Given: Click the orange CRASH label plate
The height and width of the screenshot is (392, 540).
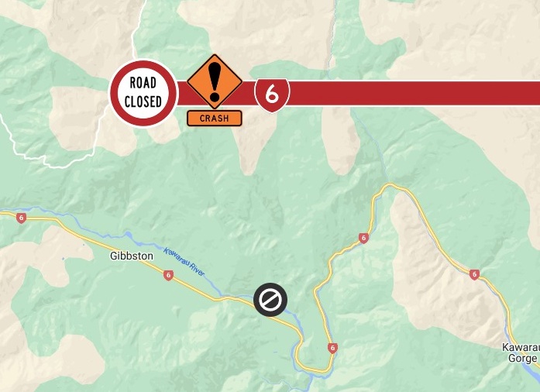Looking at the screenshot, I should [x=214, y=119].
